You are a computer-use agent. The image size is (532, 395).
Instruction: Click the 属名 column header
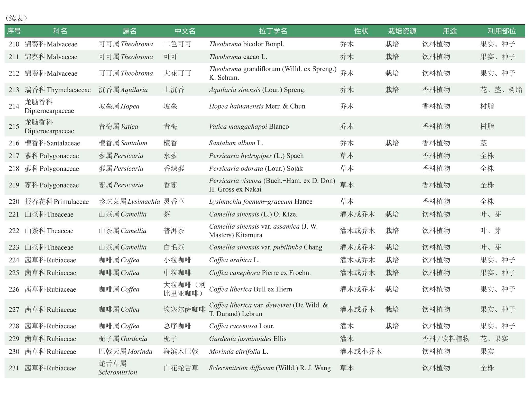129,31
